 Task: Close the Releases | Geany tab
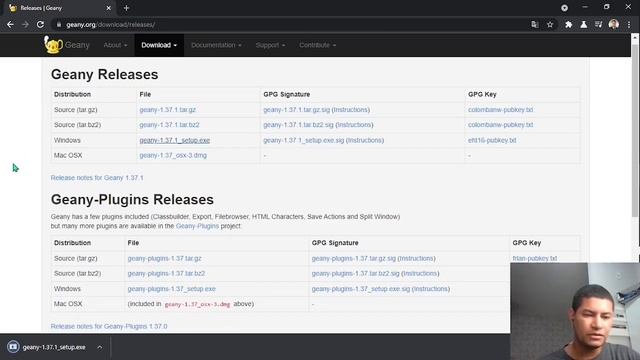pyautogui.click(x=109, y=8)
